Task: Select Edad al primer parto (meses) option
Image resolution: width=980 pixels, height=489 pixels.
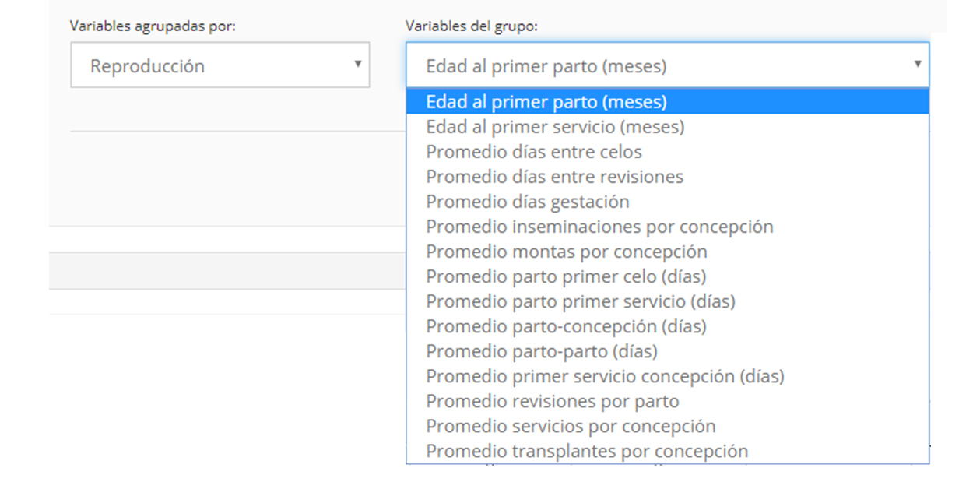Action: tap(667, 101)
